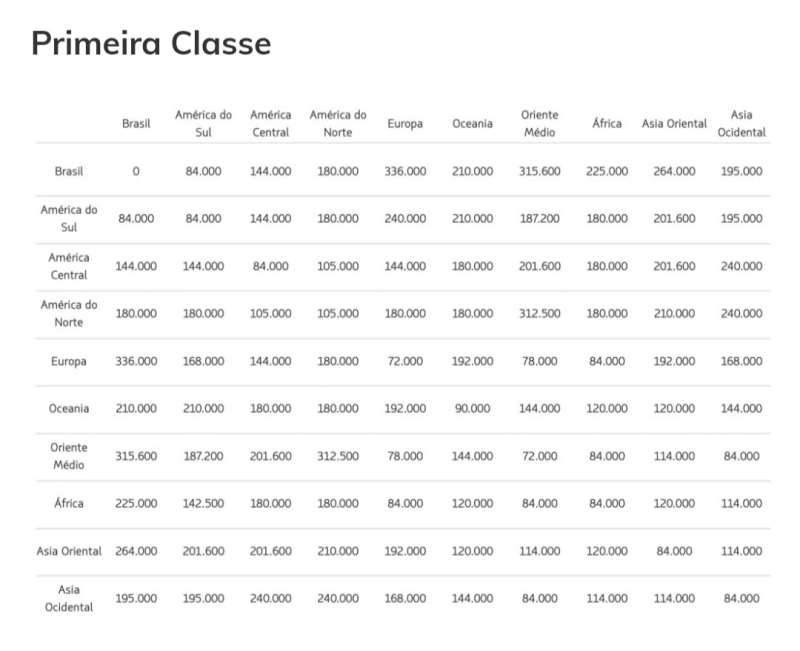Click the Oceania column header
800x651 pixels.
(472, 124)
